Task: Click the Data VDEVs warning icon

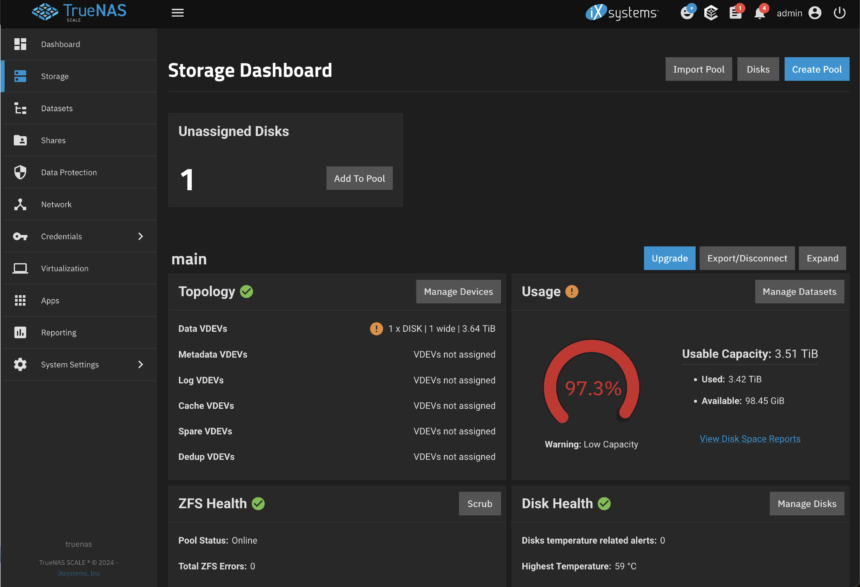Action: pyautogui.click(x=376, y=329)
